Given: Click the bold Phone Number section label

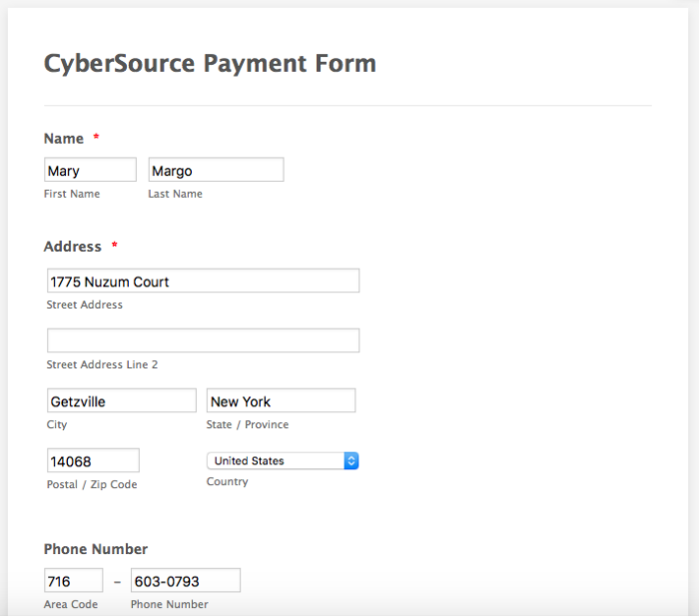Looking at the screenshot, I should point(96,549).
